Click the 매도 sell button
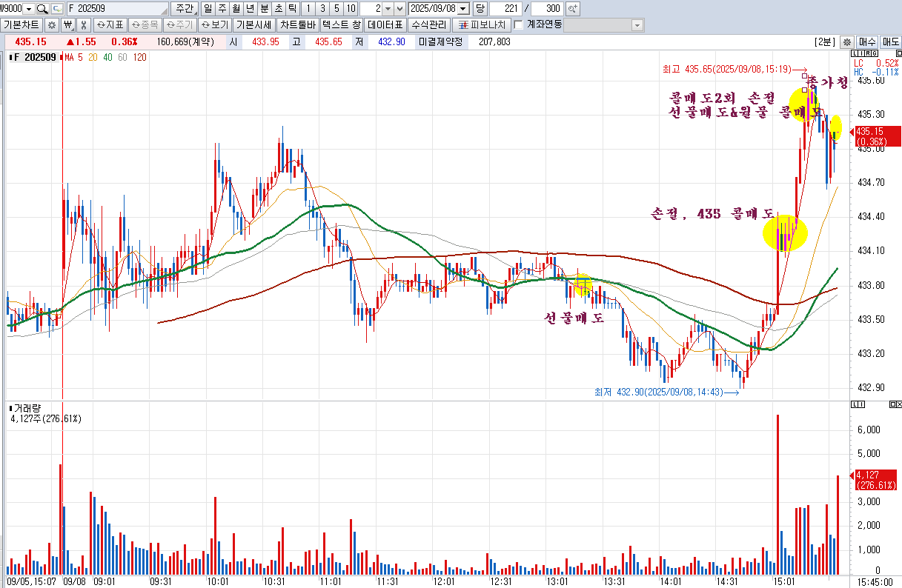 point(889,42)
